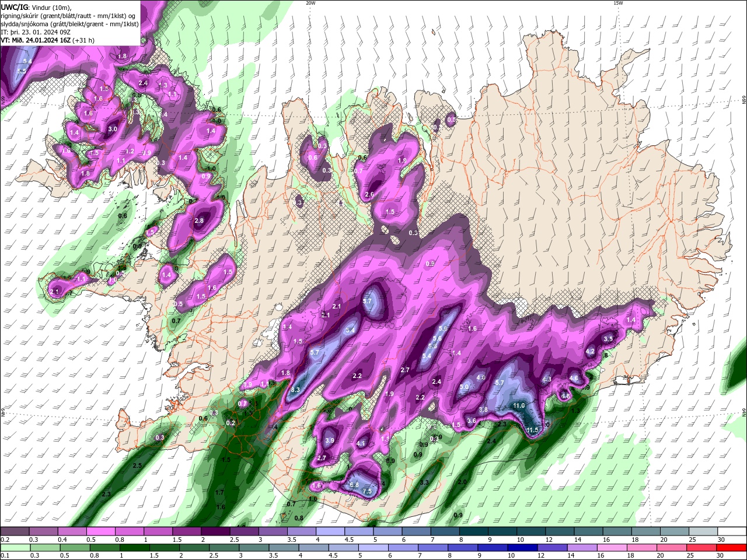
Task: Click the '4.1' snowfall value on map
Action: [x=361, y=443]
